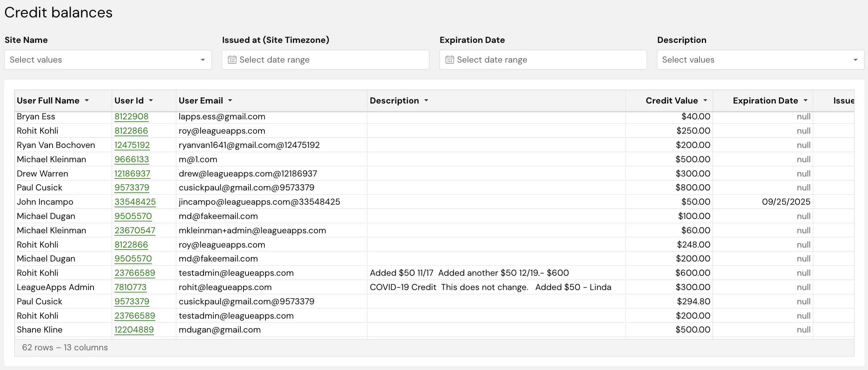Expand the Expiration Date column header arrow
The width and height of the screenshot is (868, 370).
[805, 100]
